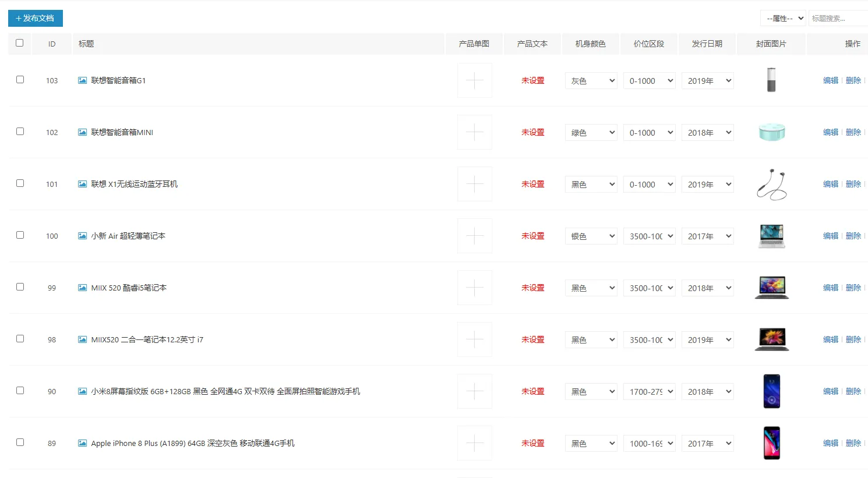Add product image for row 90
868x478 pixels.
[475, 391]
